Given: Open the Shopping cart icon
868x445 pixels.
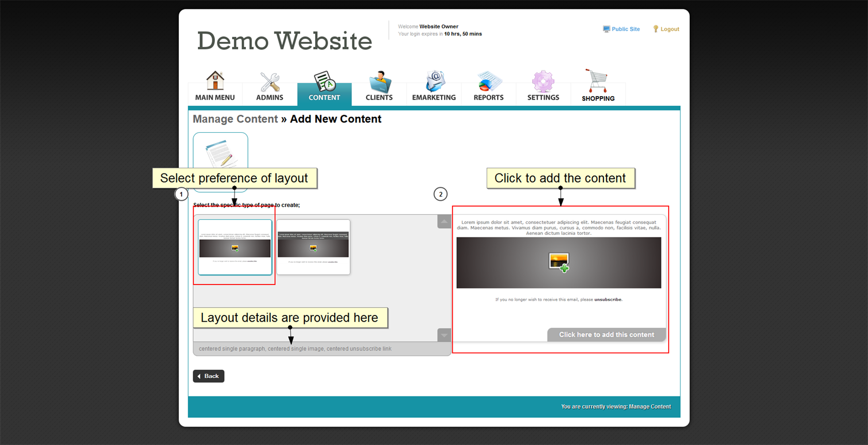Looking at the screenshot, I should pyautogui.click(x=598, y=82).
